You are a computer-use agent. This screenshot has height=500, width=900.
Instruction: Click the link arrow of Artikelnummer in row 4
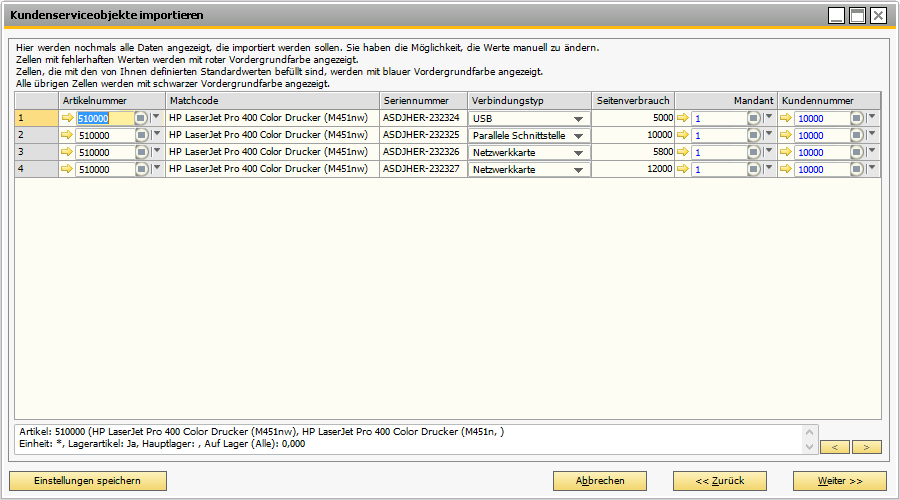pyautogui.click(x=67, y=169)
